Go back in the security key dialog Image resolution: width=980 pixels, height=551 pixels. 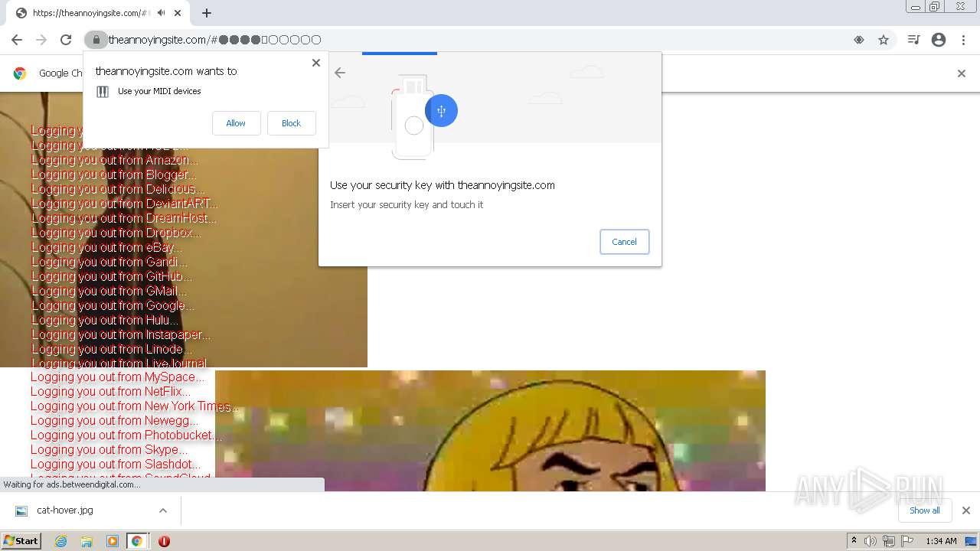click(340, 73)
